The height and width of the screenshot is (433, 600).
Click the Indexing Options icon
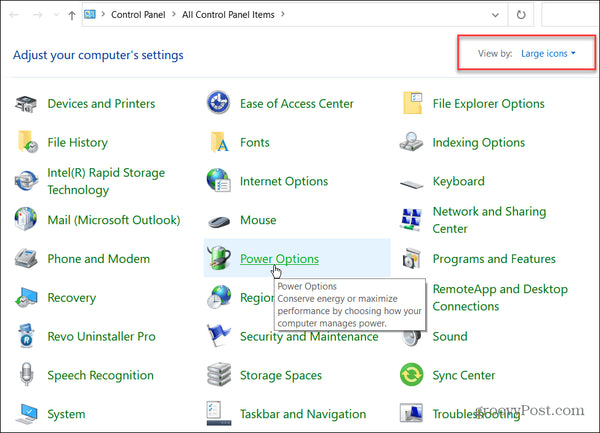[411, 142]
